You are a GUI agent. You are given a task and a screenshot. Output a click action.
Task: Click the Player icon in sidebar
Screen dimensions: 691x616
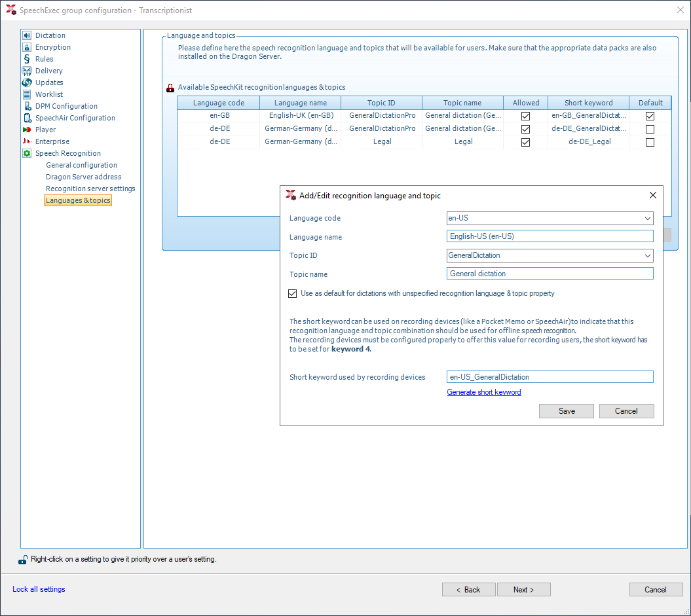27,130
